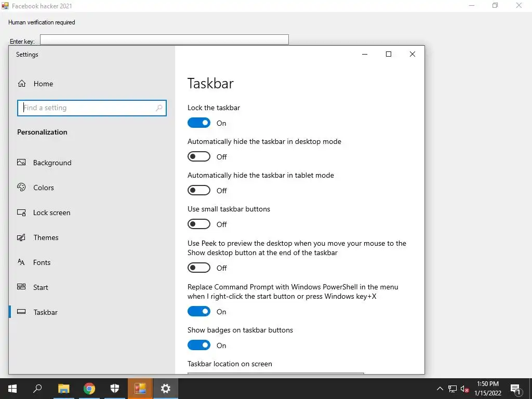Turn on Use small taskbar buttons

coord(199,224)
